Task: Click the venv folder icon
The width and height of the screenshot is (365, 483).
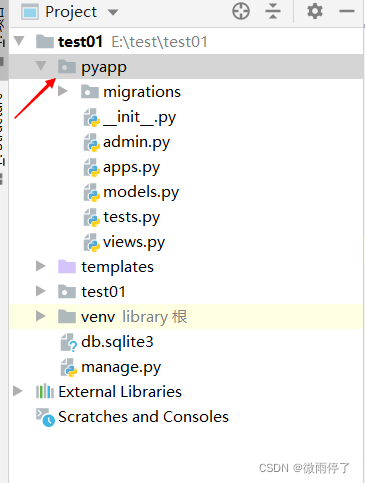Action: 67,316
